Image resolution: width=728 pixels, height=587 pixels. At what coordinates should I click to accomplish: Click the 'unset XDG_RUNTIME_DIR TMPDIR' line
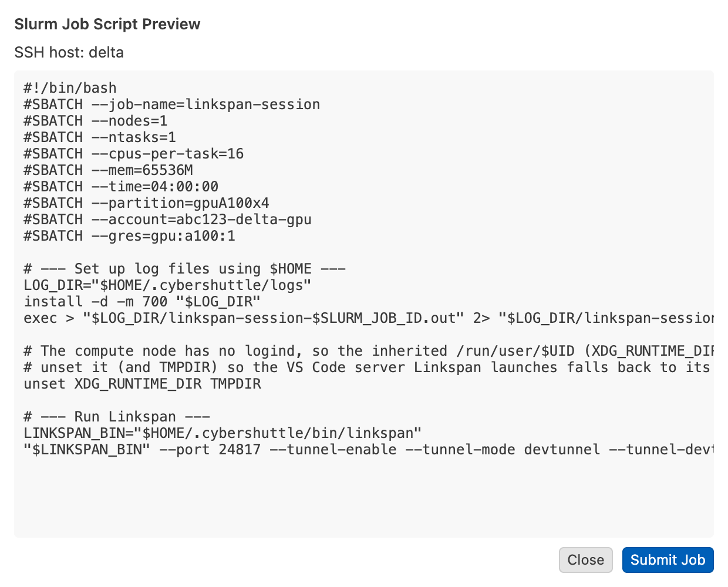pyautogui.click(x=142, y=384)
